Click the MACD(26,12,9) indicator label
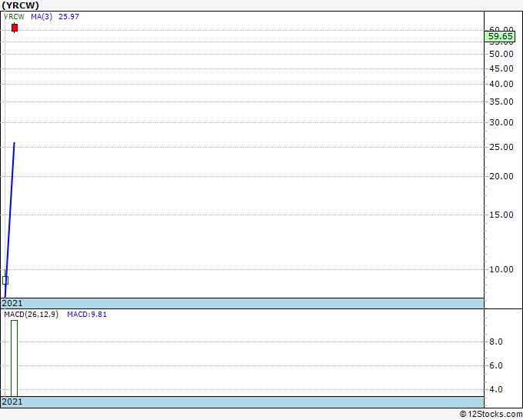The height and width of the screenshot is (420, 523). [31, 315]
